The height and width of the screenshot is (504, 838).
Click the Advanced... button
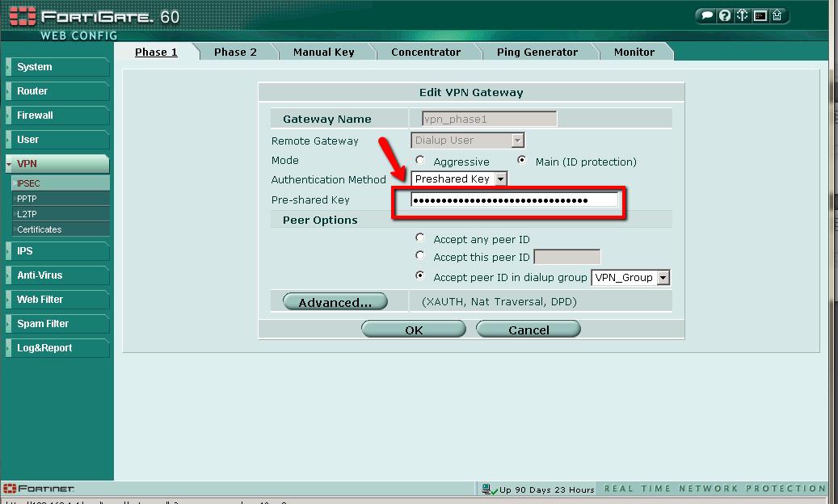[x=335, y=302]
